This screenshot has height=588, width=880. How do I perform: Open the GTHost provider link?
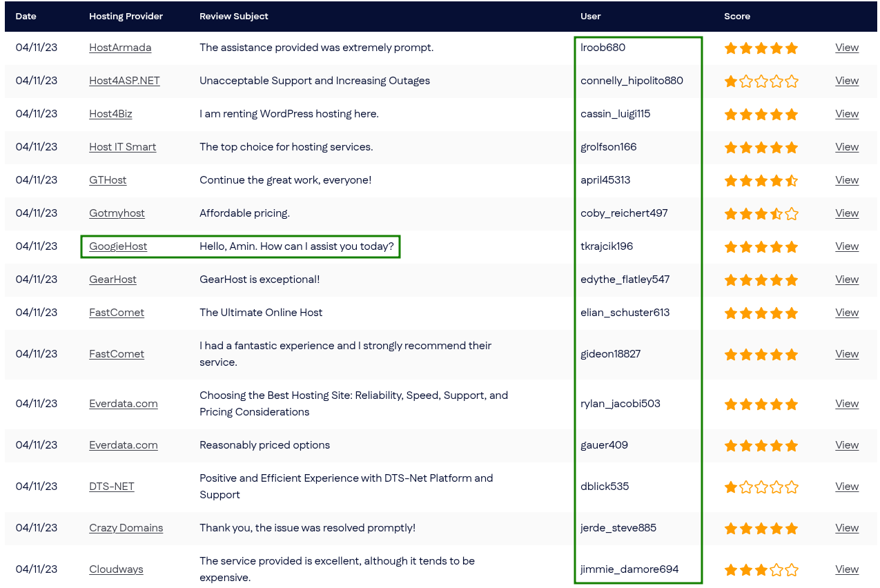(108, 180)
